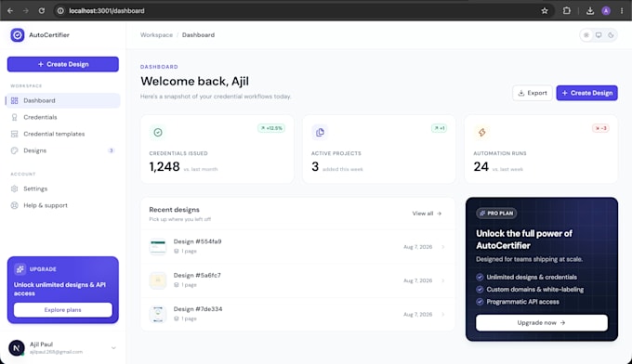Click page icon under Design #5a6fc7

[x=177, y=285]
